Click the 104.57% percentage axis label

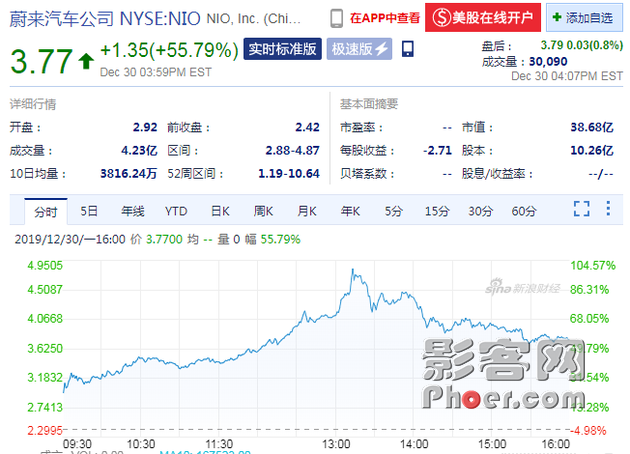point(593,266)
